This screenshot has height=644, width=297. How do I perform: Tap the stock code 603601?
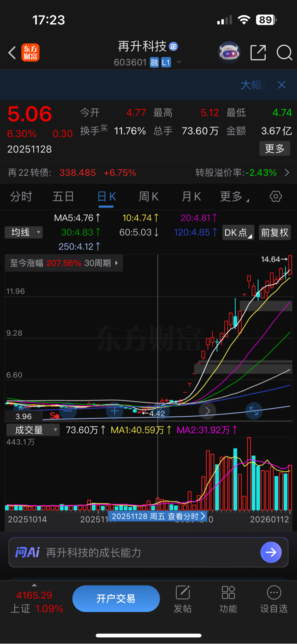[x=130, y=62]
